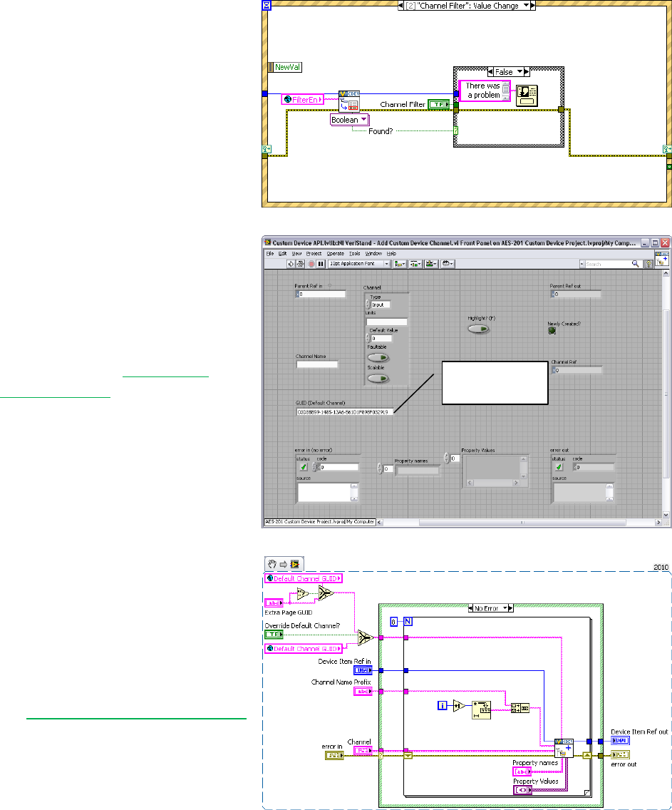The width and height of the screenshot is (672, 810).
Task: Click the Device Item Ref in terminal
Action: click(363, 670)
